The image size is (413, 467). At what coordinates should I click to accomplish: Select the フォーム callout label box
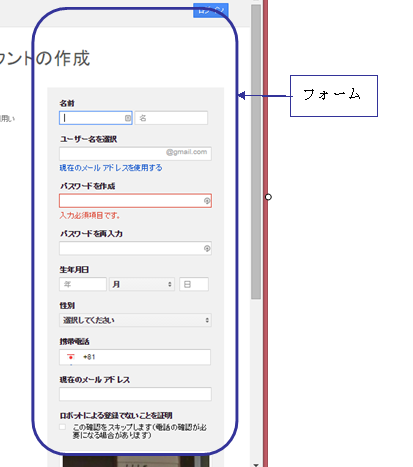(334, 96)
